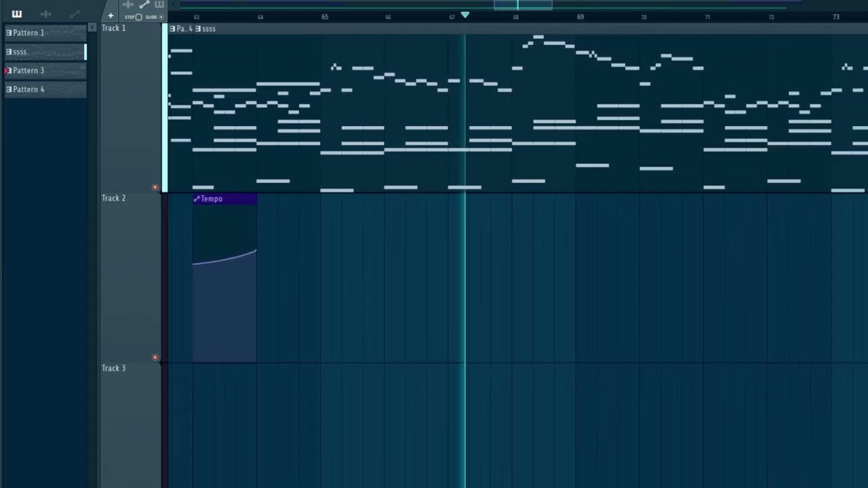Select the patterns filter icon in picker
The height and width of the screenshot is (488, 868).
pyautogui.click(x=16, y=14)
